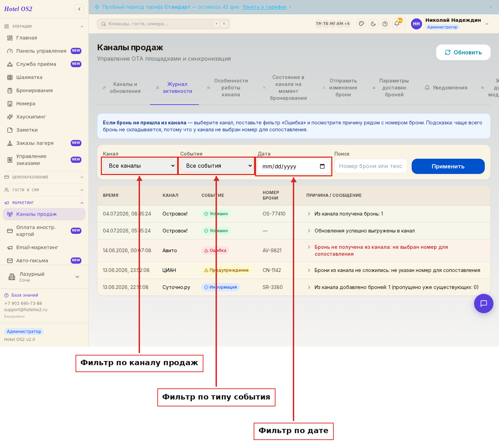The image size is (499, 448).
Task: Expand the ЦИАН warning row details
Action: click(x=309, y=270)
